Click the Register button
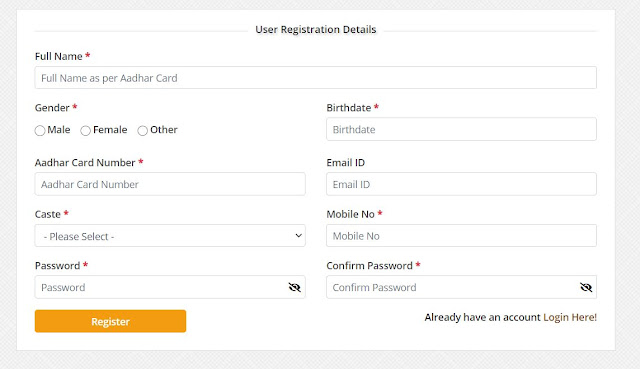This screenshot has width=640, height=369. pyautogui.click(x=110, y=321)
